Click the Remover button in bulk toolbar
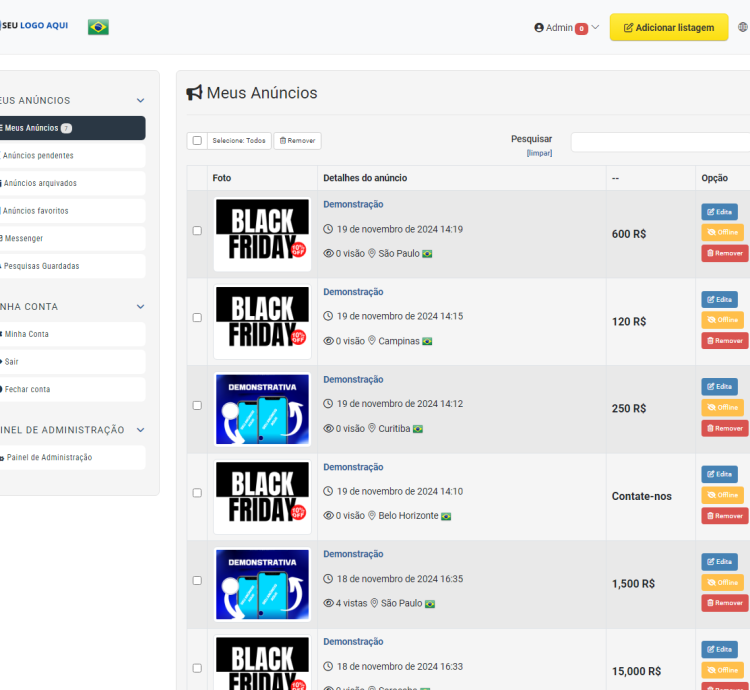Image resolution: width=750 pixels, height=690 pixels. pyautogui.click(x=297, y=141)
